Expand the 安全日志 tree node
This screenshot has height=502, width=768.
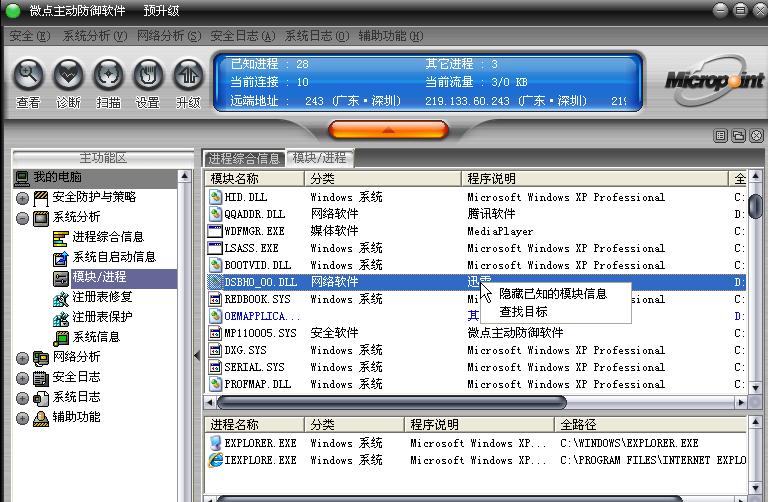tap(23, 379)
